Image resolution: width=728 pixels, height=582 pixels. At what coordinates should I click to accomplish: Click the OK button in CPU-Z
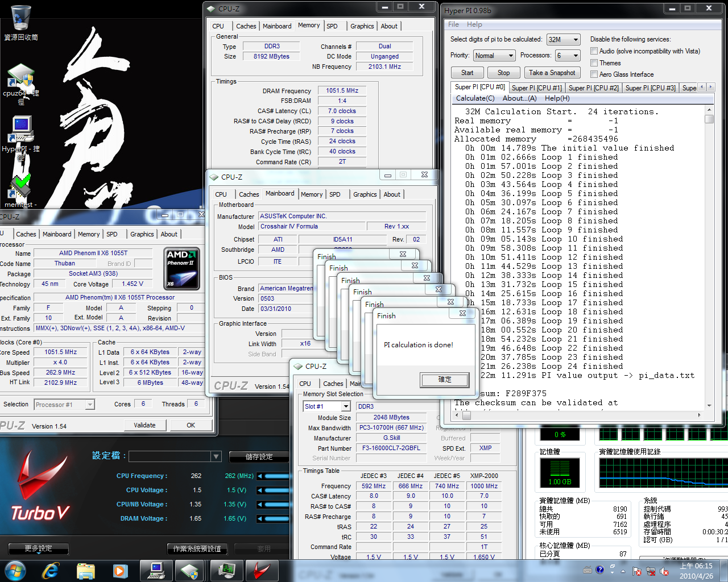(x=191, y=425)
